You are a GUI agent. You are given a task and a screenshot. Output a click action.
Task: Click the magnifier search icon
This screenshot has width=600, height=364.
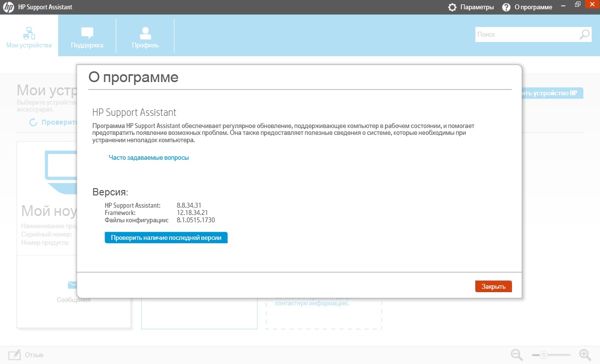coord(585,34)
